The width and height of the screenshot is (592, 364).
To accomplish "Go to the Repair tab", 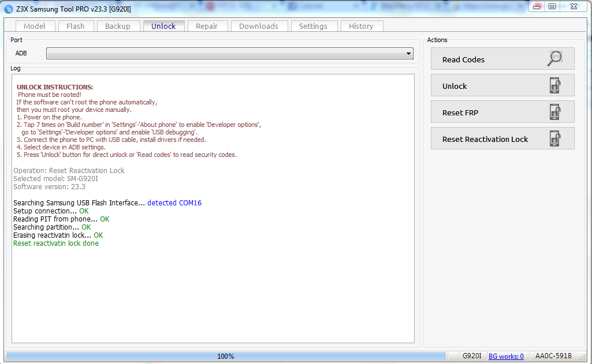I will coord(207,26).
